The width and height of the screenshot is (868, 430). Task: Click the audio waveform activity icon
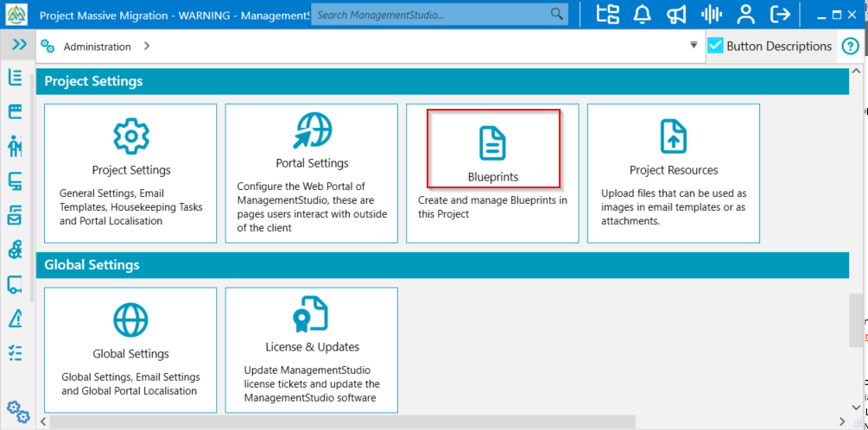point(712,14)
